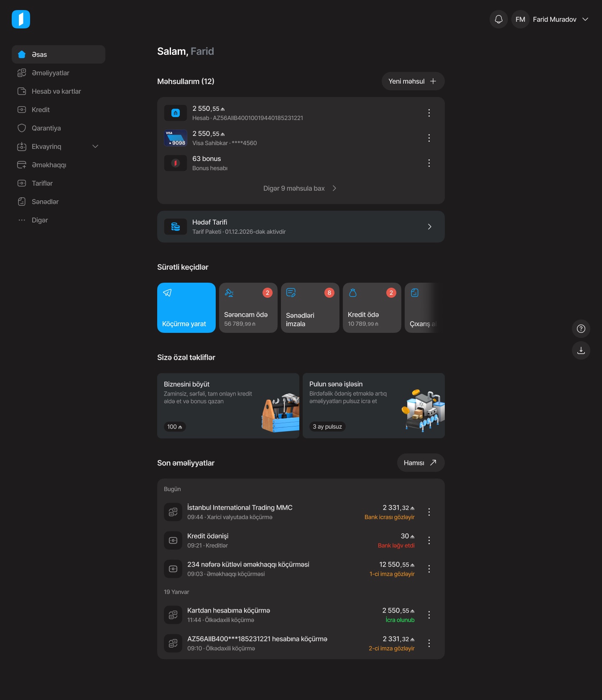Open options for Kartdan hesabıma köçürmə transaction

click(x=429, y=615)
